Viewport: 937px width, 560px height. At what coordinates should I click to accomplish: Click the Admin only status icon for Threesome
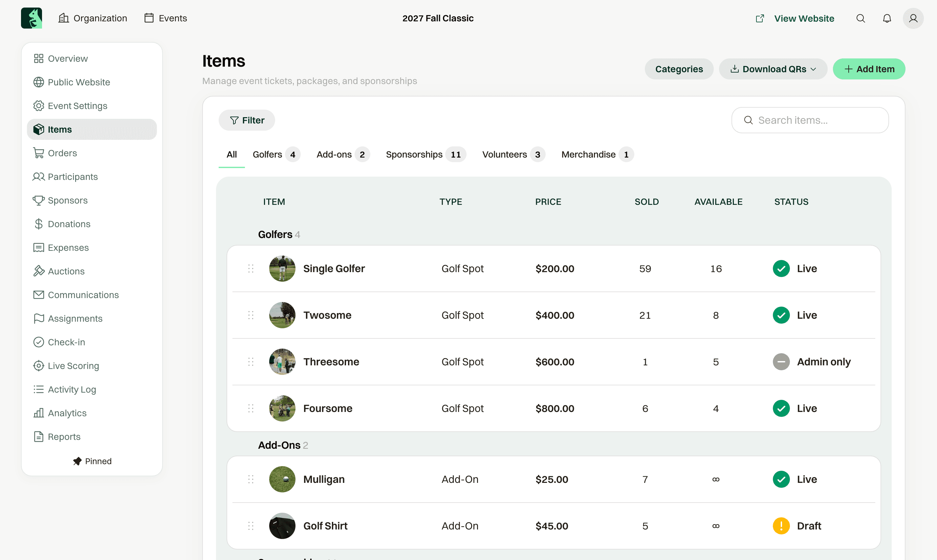[x=781, y=361]
